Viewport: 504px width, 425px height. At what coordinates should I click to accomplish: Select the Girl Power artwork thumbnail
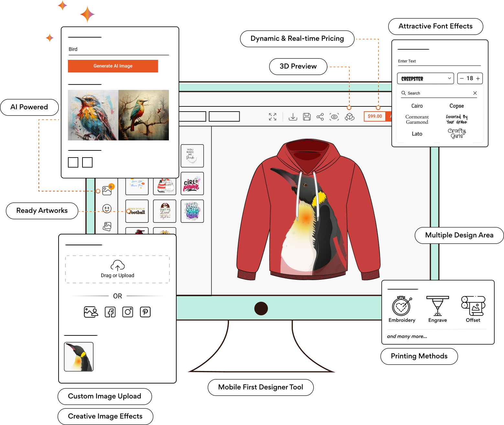tap(192, 184)
